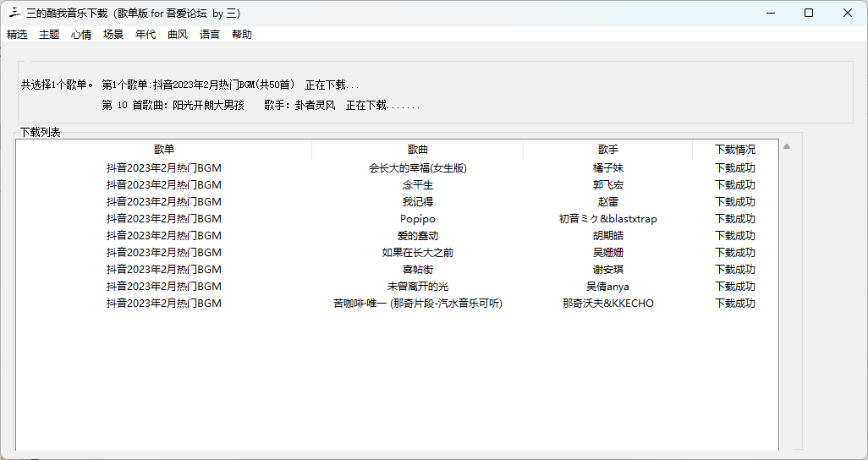Click the app icon in title bar

pos(14,13)
